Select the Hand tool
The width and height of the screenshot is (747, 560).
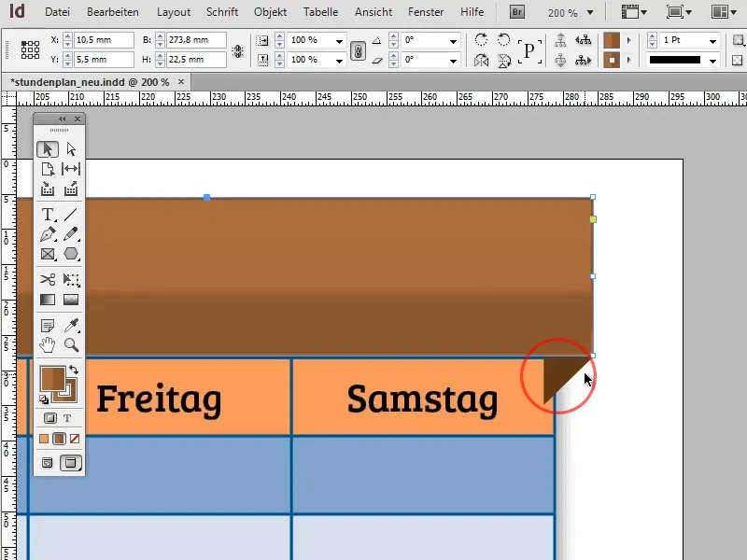[x=48, y=344]
